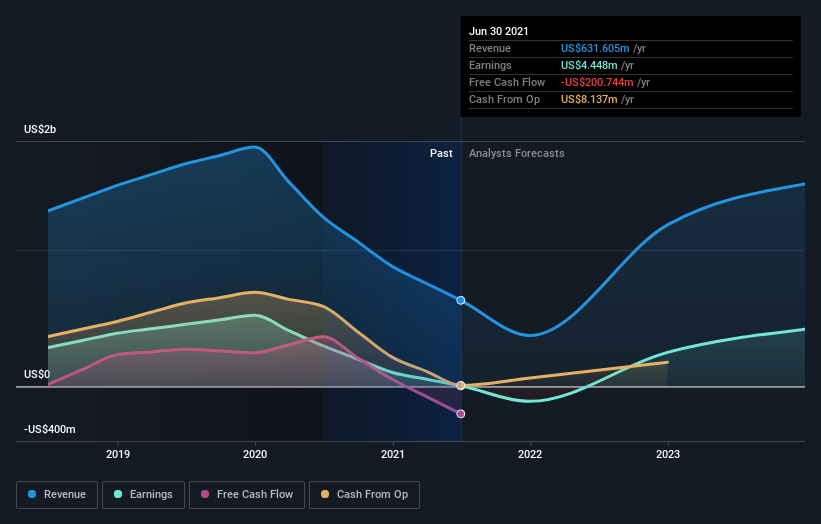Screen dimensions: 821x524
Task: Toggle the Revenue legend button
Action: tap(57, 495)
